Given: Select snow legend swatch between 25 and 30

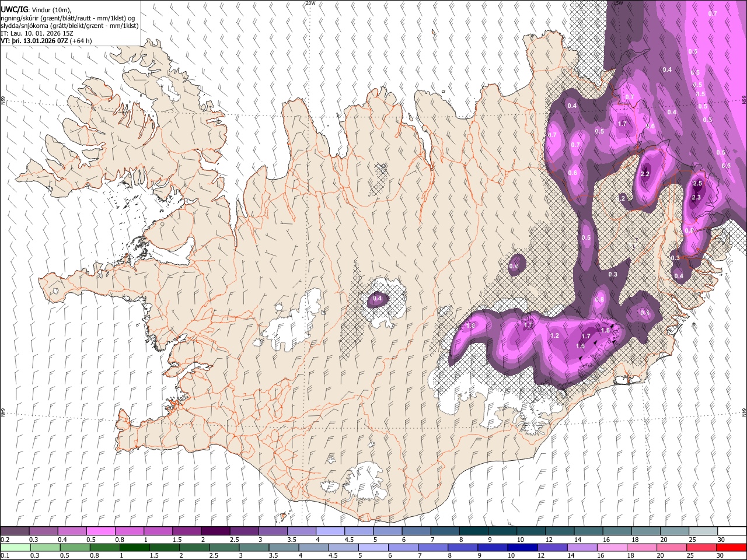Looking at the screenshot, I should tap(704, 531).
